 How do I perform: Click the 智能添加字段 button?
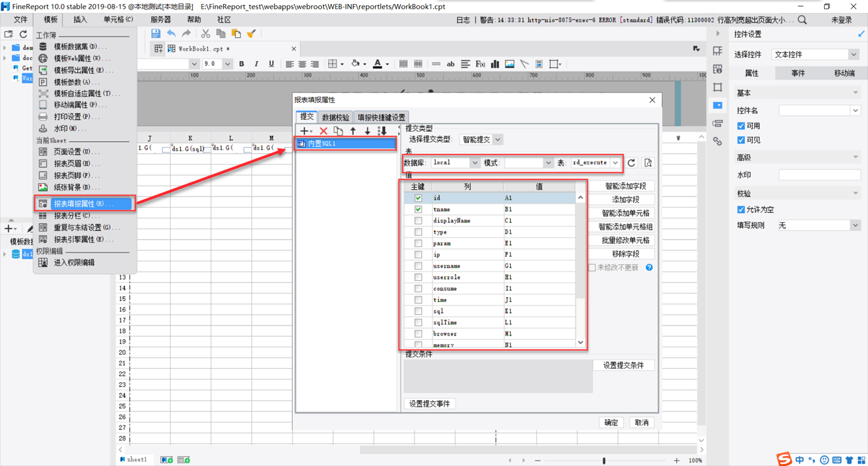click(x=625, y=186)
